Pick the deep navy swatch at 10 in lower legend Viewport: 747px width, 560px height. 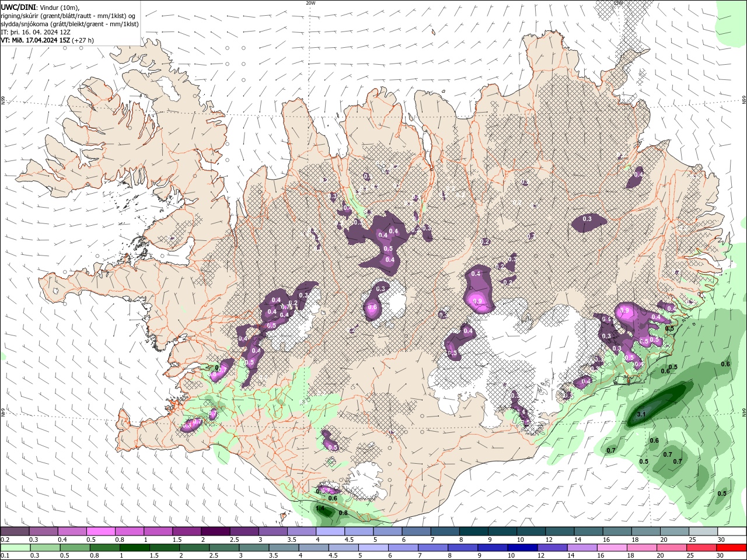[521, 548]
